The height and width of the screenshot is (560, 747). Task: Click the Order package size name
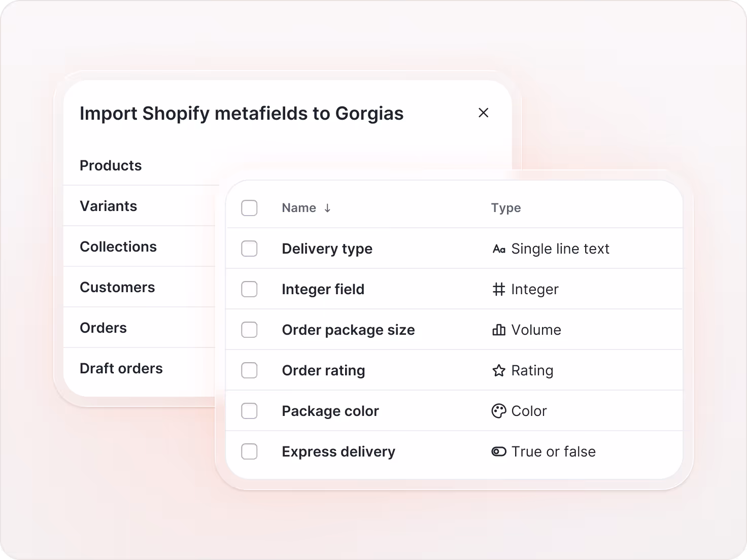point(349,330)
